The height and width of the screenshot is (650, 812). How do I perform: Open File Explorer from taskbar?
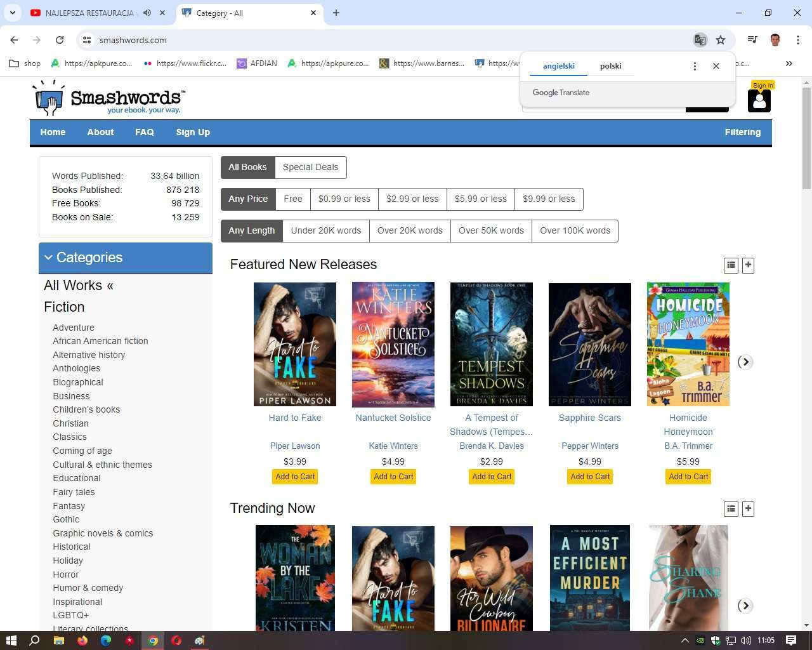[58, 640]
